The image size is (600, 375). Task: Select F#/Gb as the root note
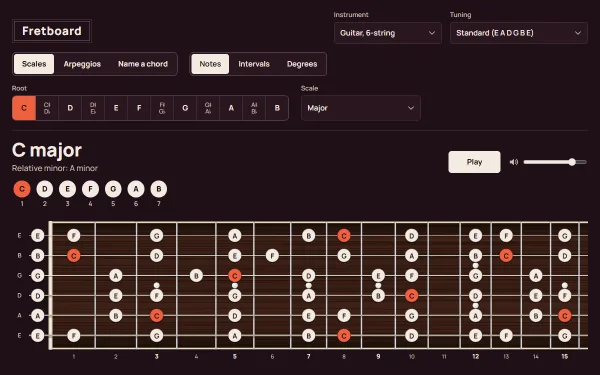click(162, 108)
